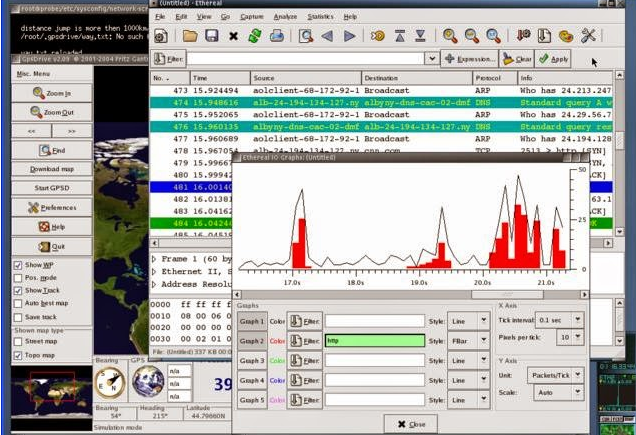Image resolution: width=636 pixels, height=435 pixels.
Task: Jump to last packet icon
Action: tap(421, 36)
